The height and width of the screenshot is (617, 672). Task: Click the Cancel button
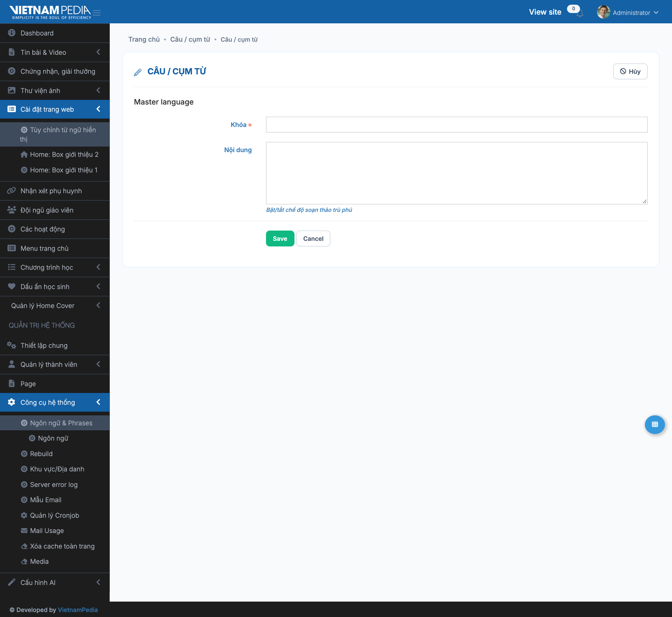[x=313, y=238]
